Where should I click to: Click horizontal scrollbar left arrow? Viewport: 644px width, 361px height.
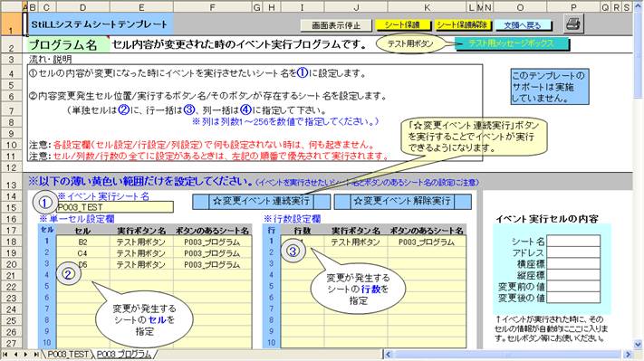(x=389, y=354)
